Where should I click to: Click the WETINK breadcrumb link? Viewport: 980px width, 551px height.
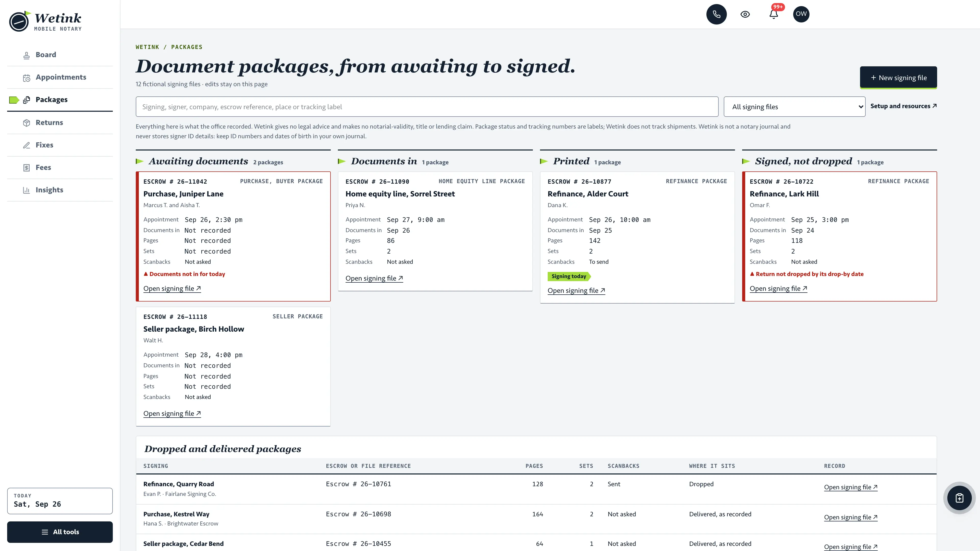147,47
